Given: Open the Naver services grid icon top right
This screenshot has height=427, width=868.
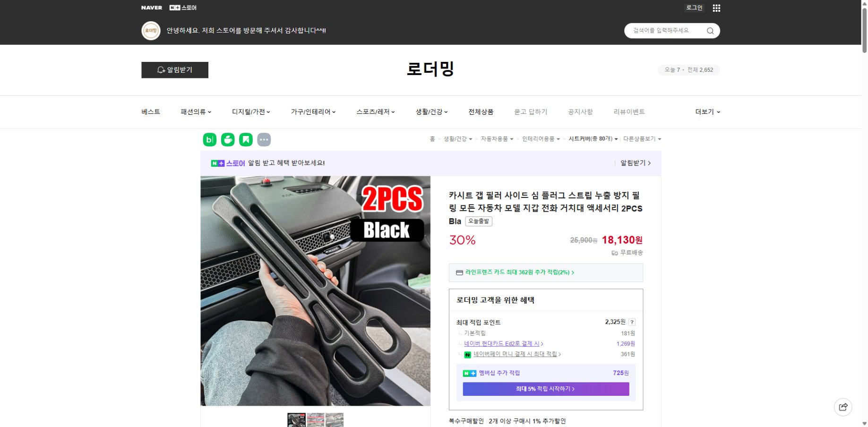Looking at the screenshot, I should 716,8.
